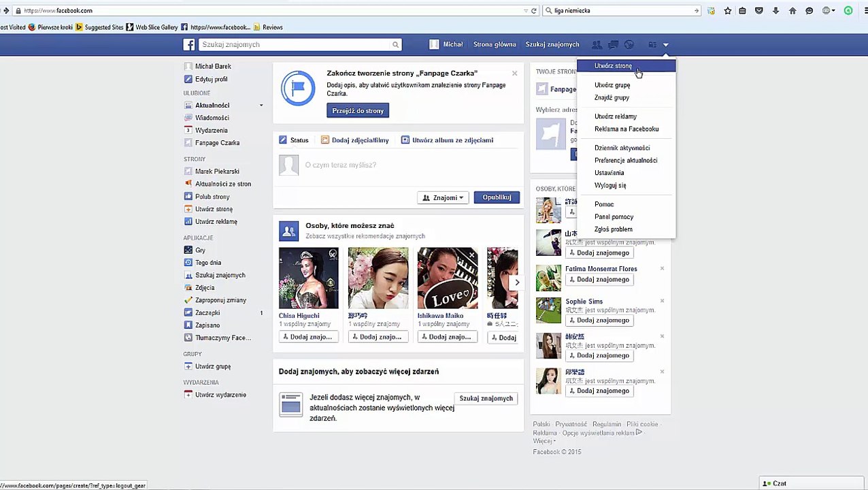Open Znajomi audience selector dropdown
Screen dimensions: 868x490
(x=443, y=197)
